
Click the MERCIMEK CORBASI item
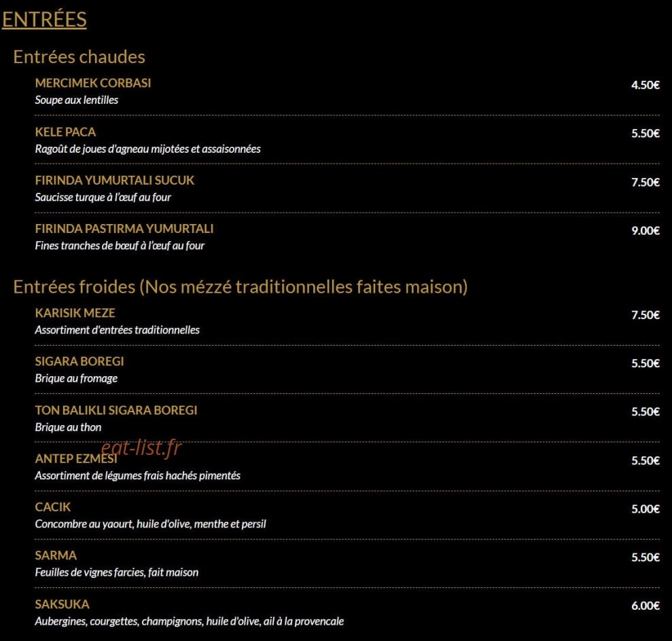coord(93,83)
